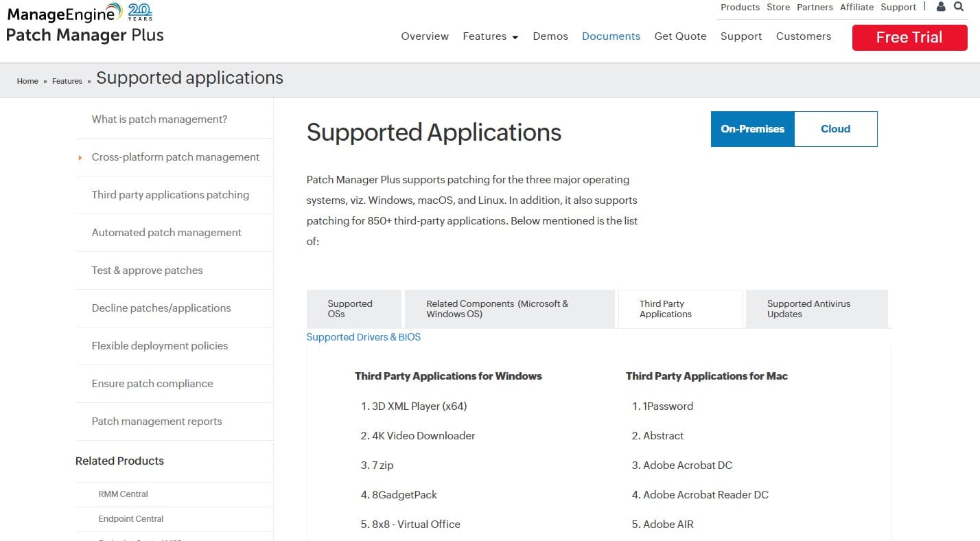Open Automated patch management sidebar item
980x541 pixels.
[x=167, y=233]
